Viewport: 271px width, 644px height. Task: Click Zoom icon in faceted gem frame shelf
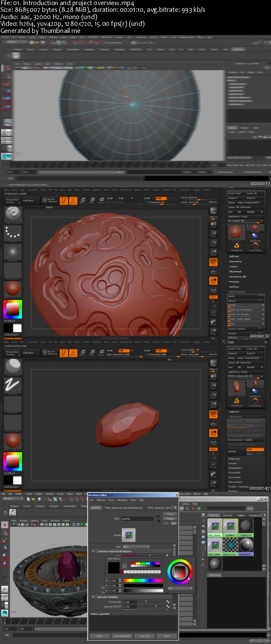(213, 387)
